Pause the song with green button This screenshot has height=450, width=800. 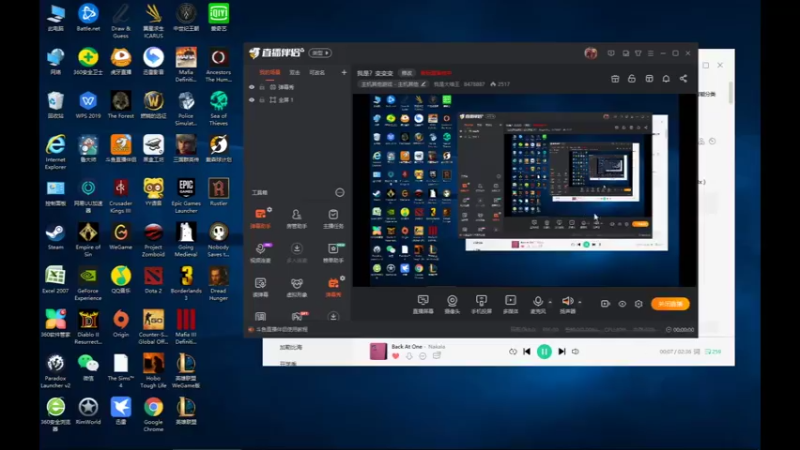click(x=544, y=352)
